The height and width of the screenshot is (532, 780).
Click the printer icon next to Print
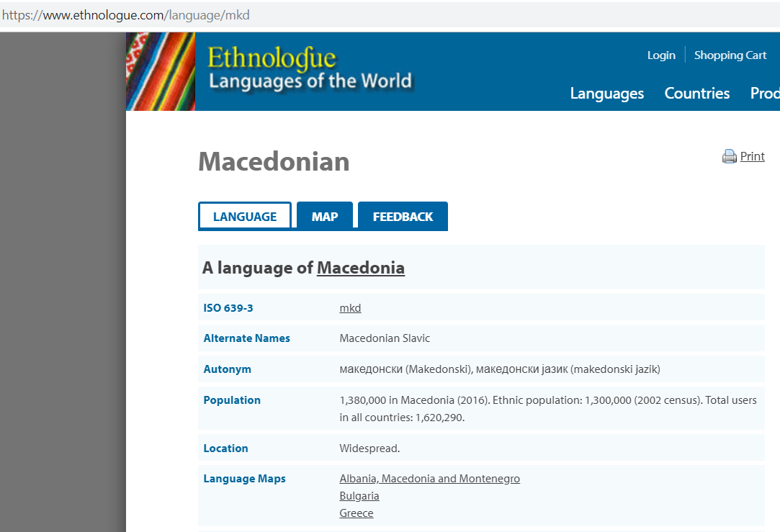pyautogui.click(x=730, y=157)
